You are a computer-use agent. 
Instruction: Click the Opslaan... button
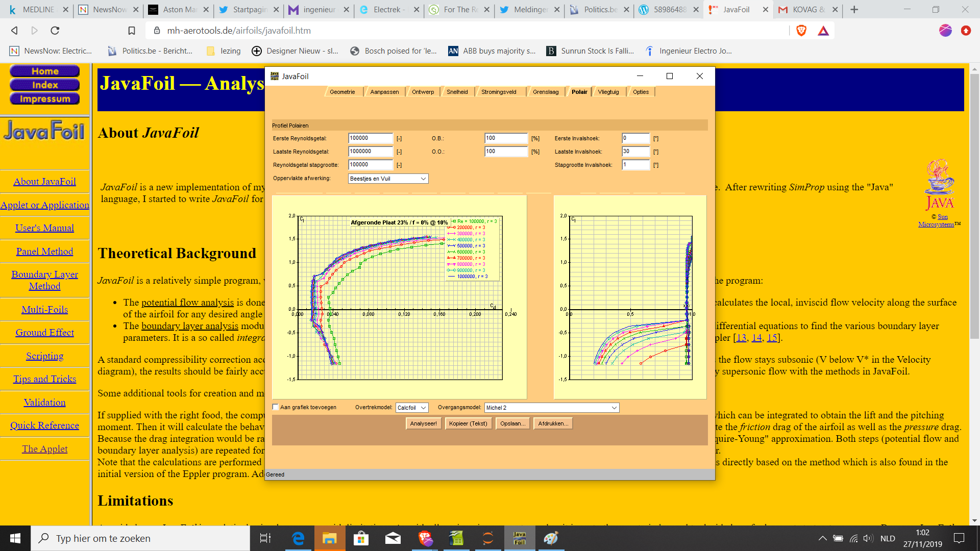pyautogui.click(x=512, y=423)
